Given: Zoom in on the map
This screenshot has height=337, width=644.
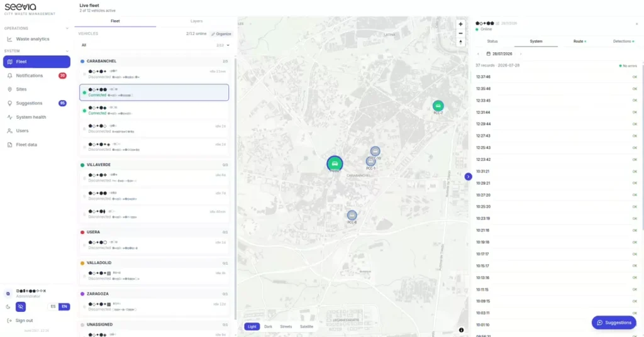Looking at the screenshot, I should pyautogui.click(x=460, y=25).
